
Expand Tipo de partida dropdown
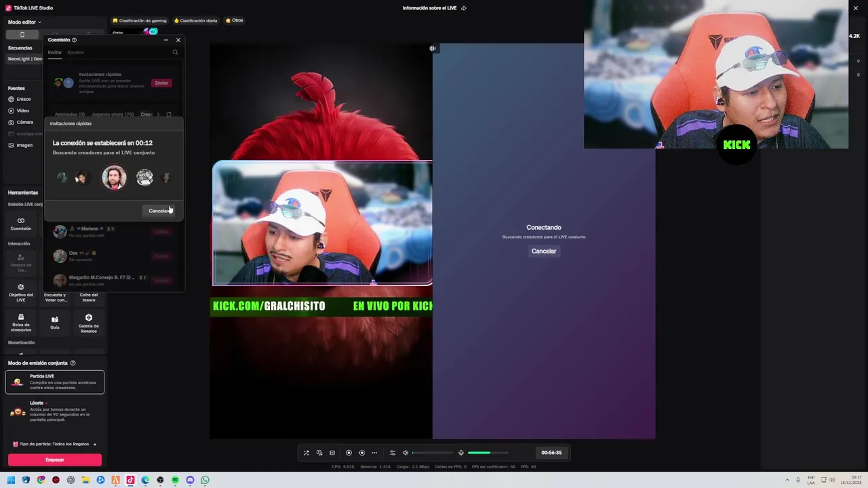(x=55, y=444)
